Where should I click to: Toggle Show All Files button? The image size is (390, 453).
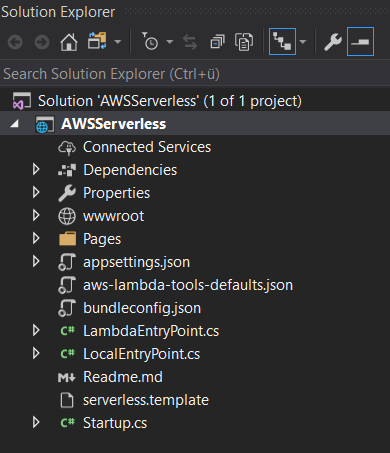coord(244,42)
